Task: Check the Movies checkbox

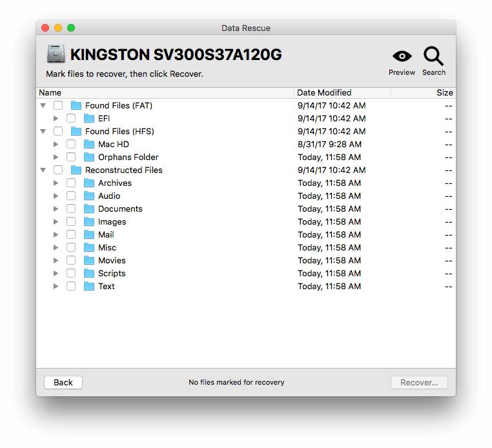Action: click(x=71, y=260)
